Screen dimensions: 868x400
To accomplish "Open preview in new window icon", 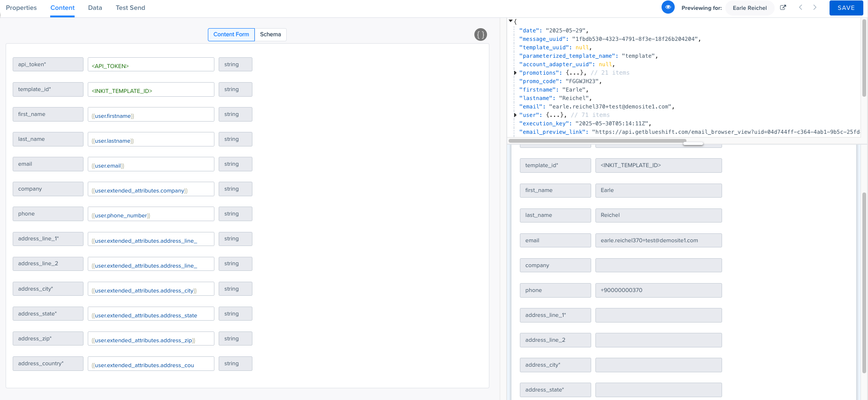I will click(x=783, y=8).
